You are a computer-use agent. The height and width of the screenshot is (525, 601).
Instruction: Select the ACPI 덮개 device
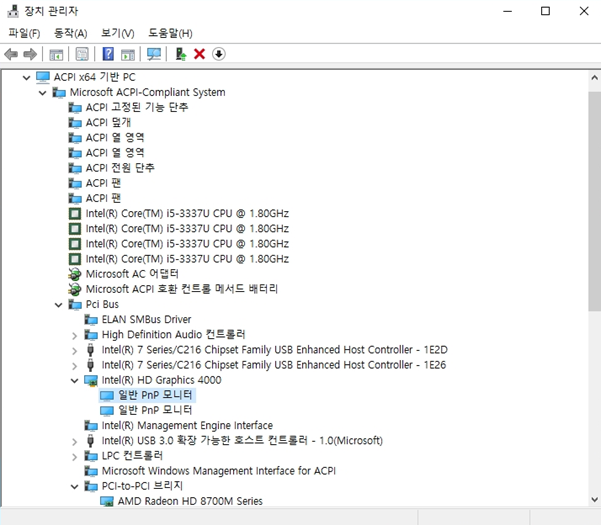point(108,123)
